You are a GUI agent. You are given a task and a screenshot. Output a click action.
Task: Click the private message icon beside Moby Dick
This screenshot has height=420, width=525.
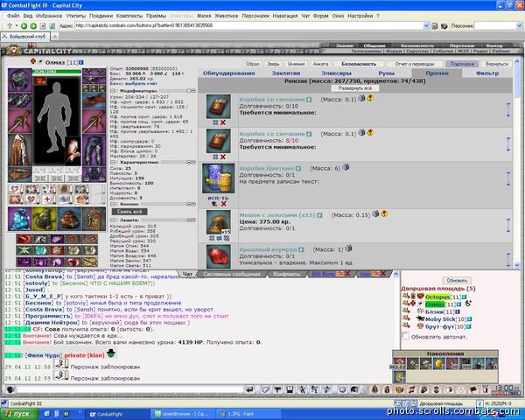click(x=406, y=318)
